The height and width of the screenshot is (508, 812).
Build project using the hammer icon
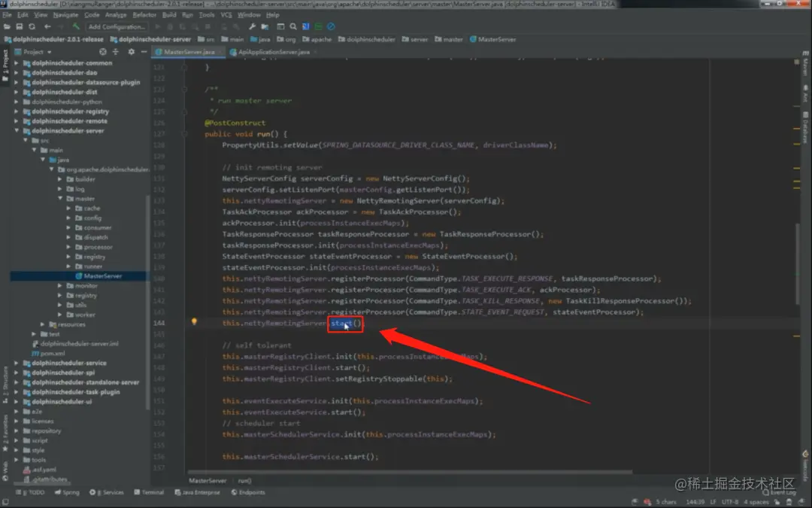click(76, 26)
